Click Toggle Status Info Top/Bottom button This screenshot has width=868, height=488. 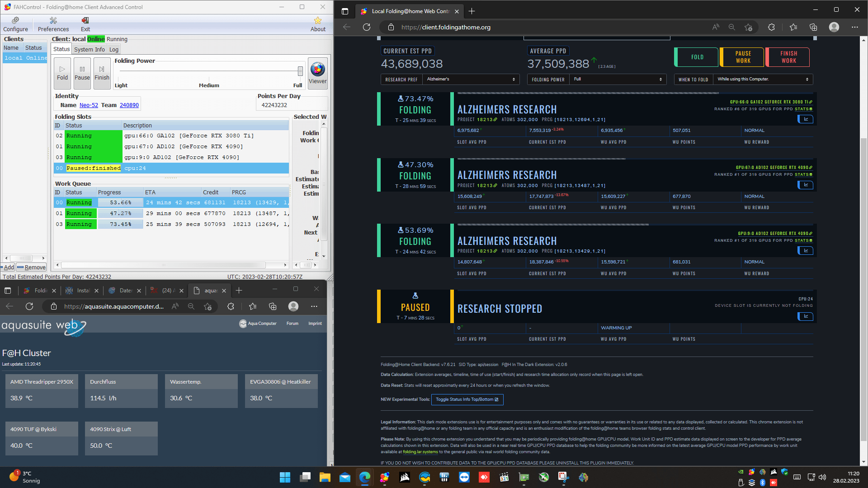(467, 399)
